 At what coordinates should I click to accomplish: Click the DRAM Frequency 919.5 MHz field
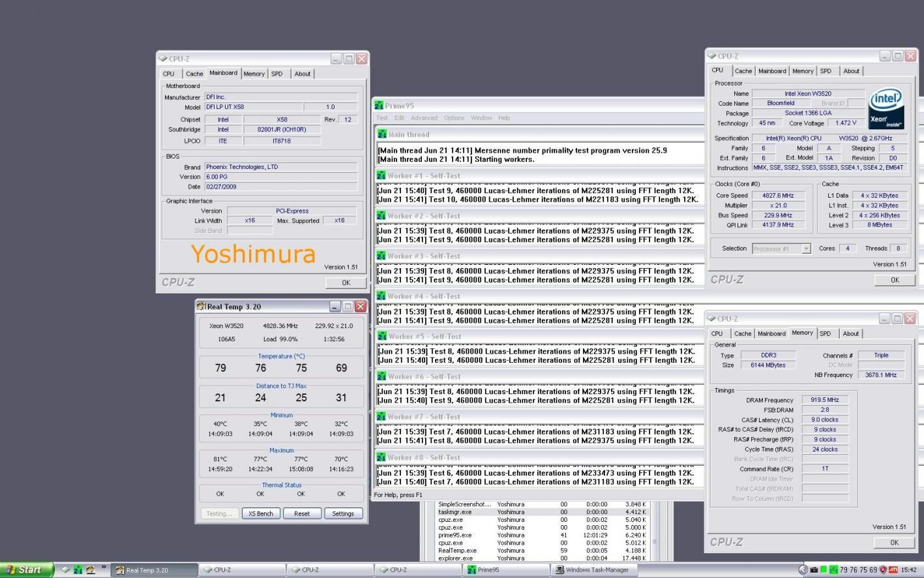[825, 400]
